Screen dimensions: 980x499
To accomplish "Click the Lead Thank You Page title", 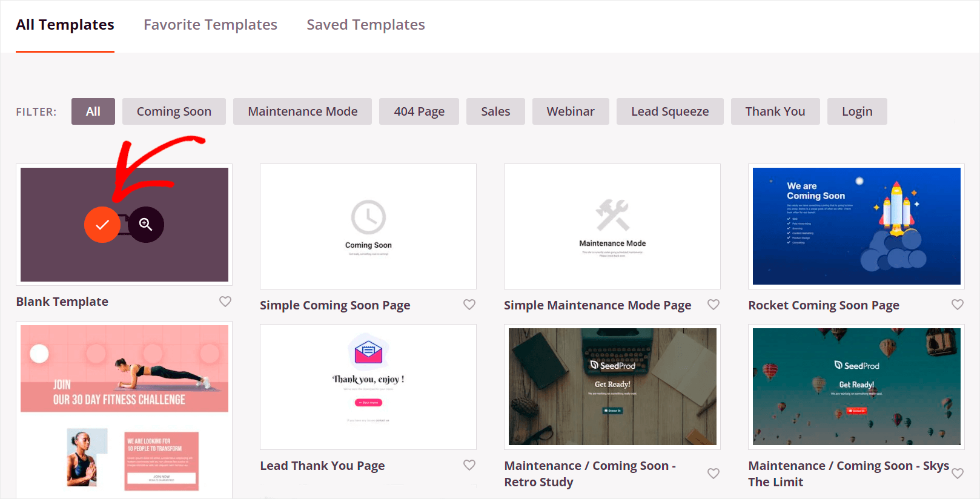I will tap(322, 466).
